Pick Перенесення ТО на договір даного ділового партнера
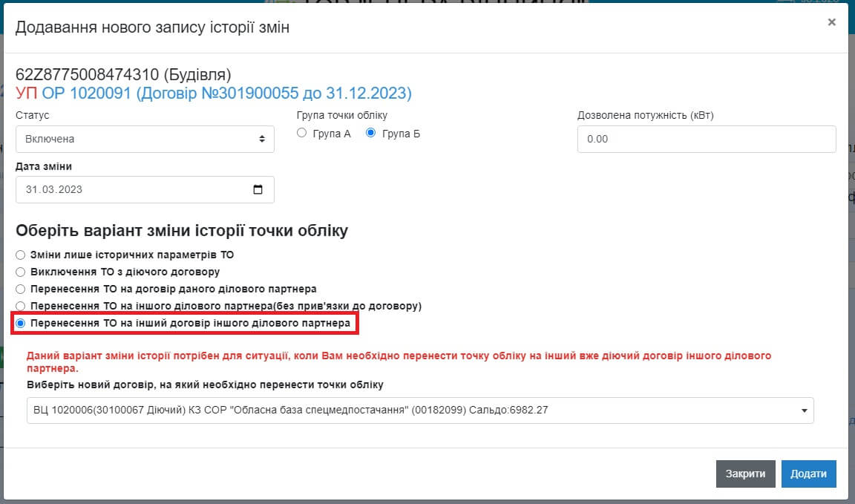Viewport: 855px width, 504px height. coord(21,289)
